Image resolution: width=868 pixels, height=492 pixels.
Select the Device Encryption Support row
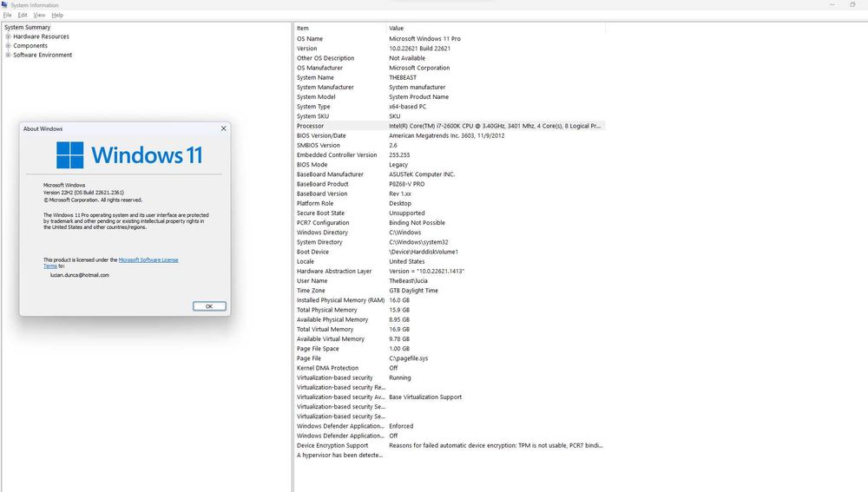click(x=450, y=445)
